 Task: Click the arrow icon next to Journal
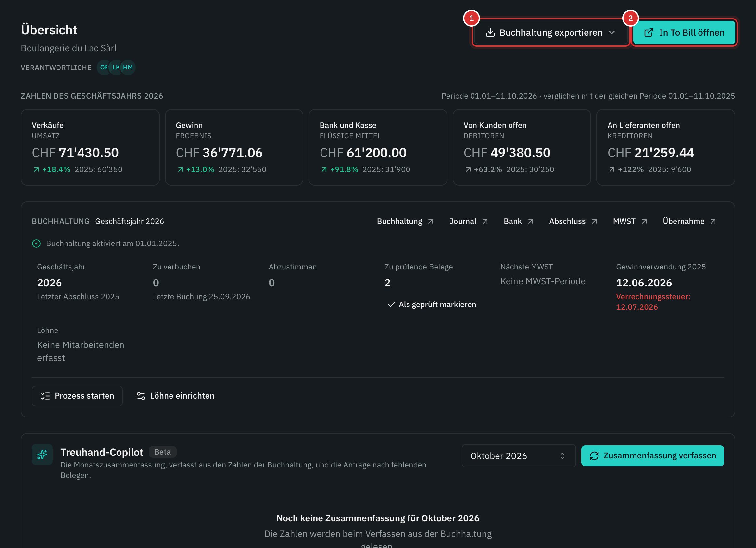485,221
